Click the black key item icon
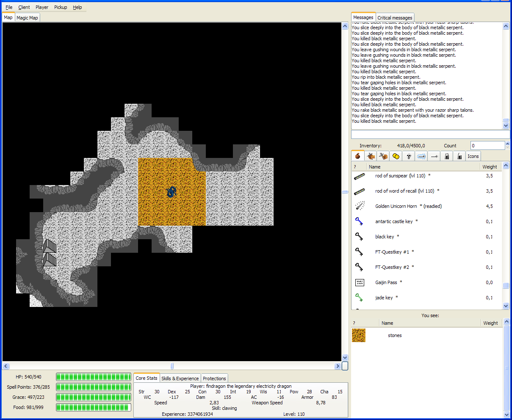This screenshot has width=512, height=420. [359, 237]
